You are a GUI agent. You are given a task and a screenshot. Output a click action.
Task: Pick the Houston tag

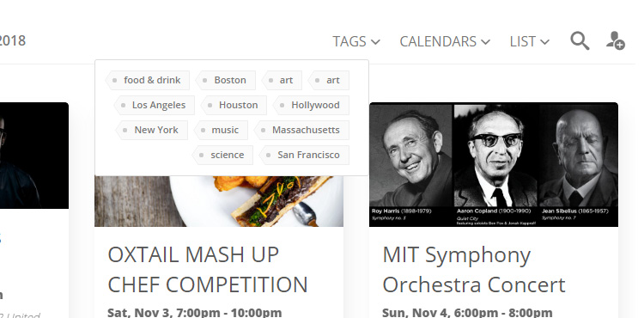click(234, 105)
